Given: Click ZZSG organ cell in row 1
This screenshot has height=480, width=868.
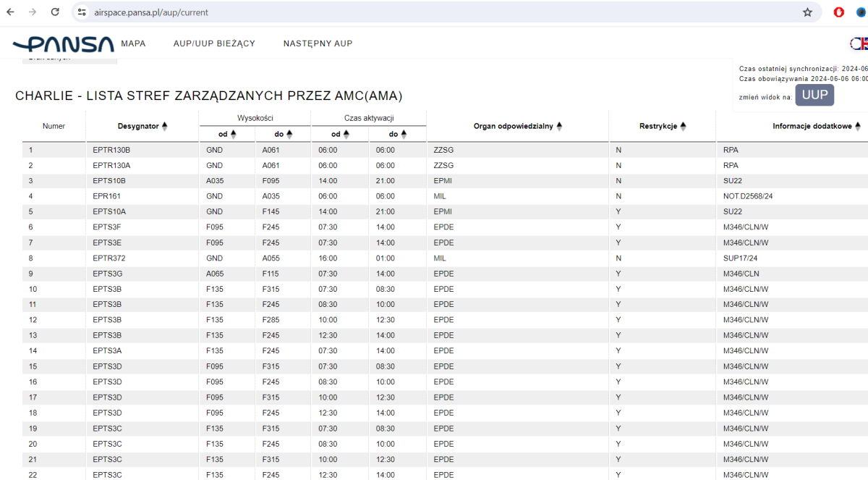Looking at the screenshot, I should point(443,150).
